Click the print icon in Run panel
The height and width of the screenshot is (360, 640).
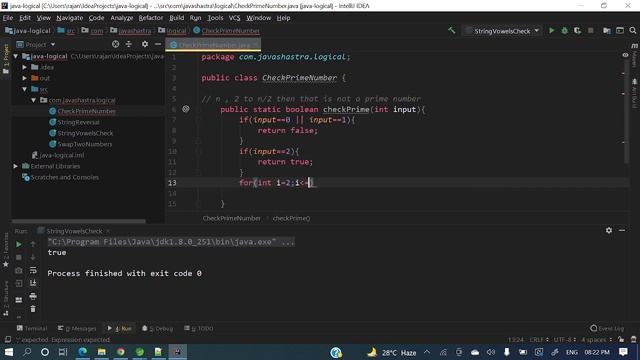(33, 296)
